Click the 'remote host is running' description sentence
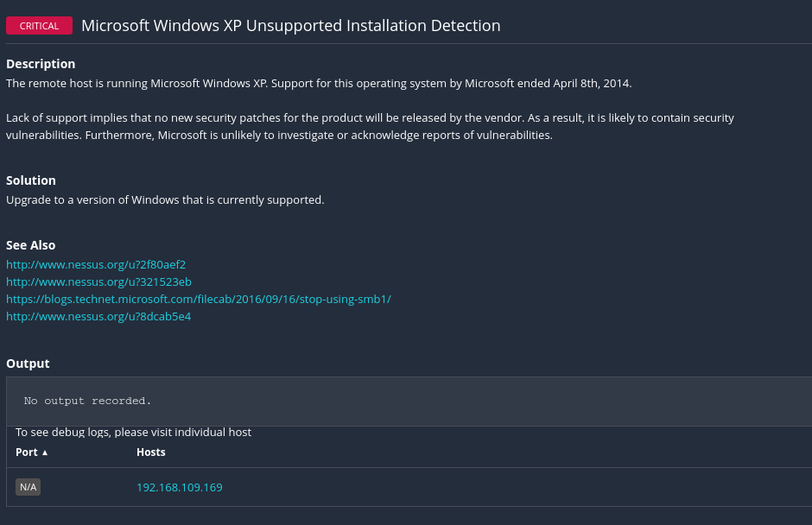 coord(319,83)
